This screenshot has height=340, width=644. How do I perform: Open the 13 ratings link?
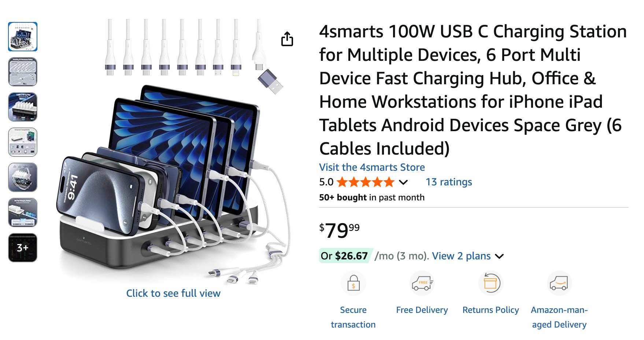[x=449, y=182]
